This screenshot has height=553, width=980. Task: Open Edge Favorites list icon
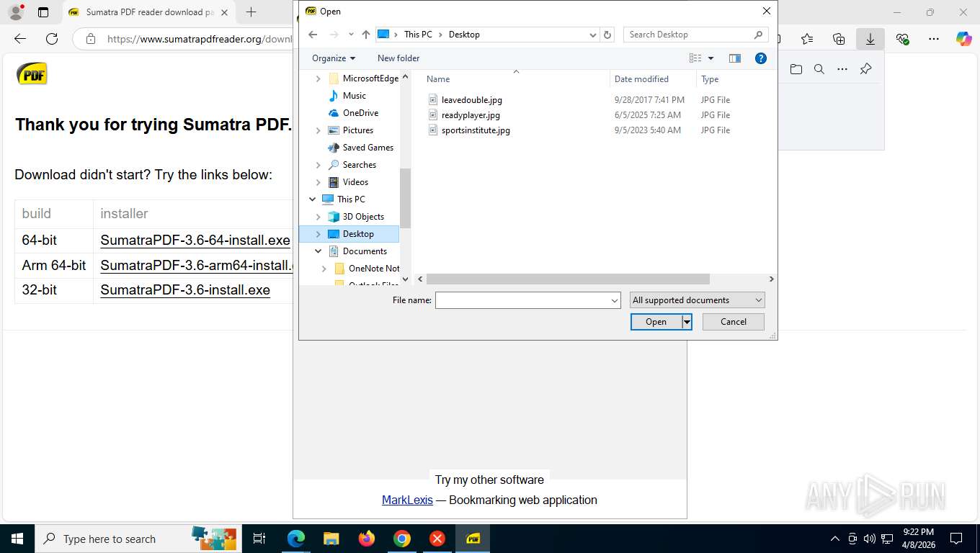[807, 39]
